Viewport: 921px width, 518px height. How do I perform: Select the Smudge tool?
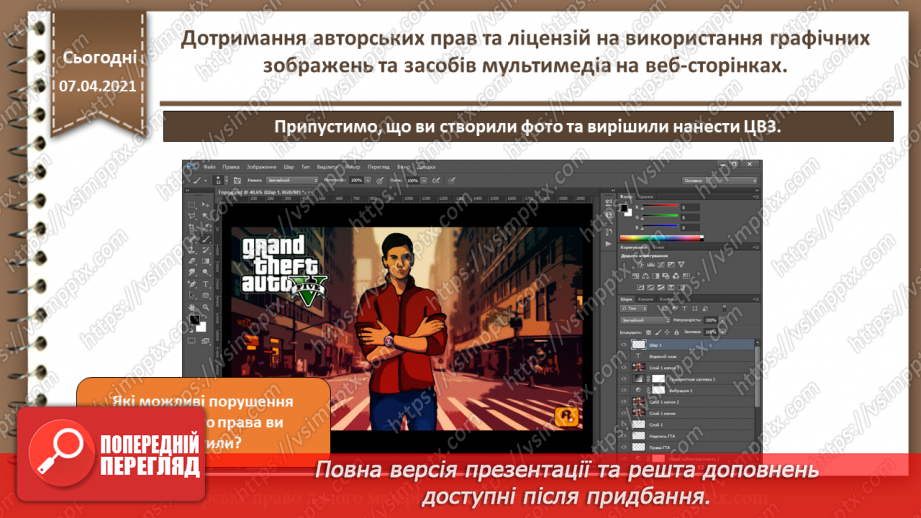pyautogui.click(x=191, y=273)
